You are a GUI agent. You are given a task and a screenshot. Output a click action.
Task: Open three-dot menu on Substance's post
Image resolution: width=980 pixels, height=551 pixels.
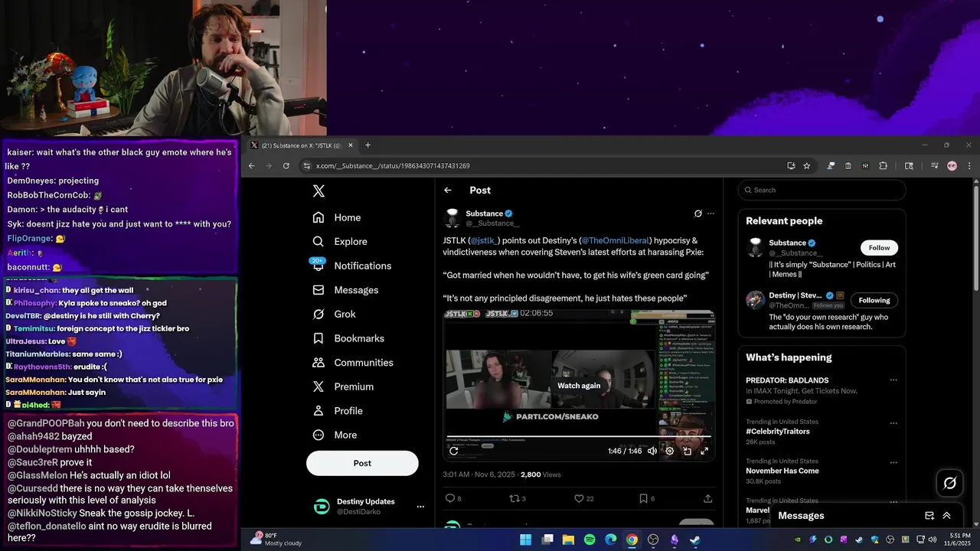710,214
